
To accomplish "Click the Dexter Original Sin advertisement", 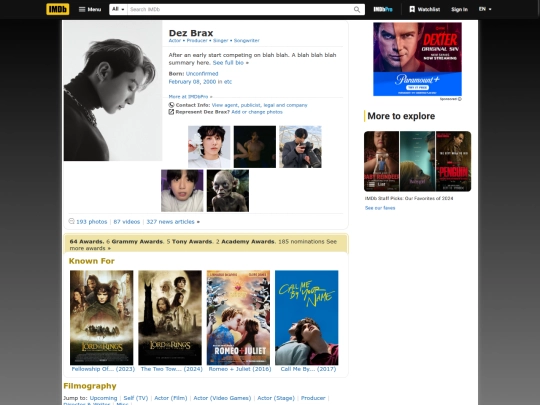I will click(x=417, y=59).
